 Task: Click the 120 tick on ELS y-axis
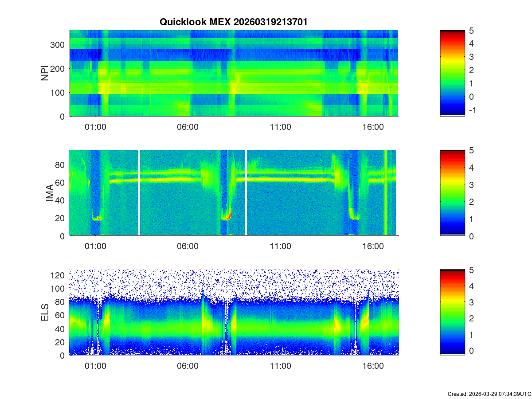tap(59, 275)
